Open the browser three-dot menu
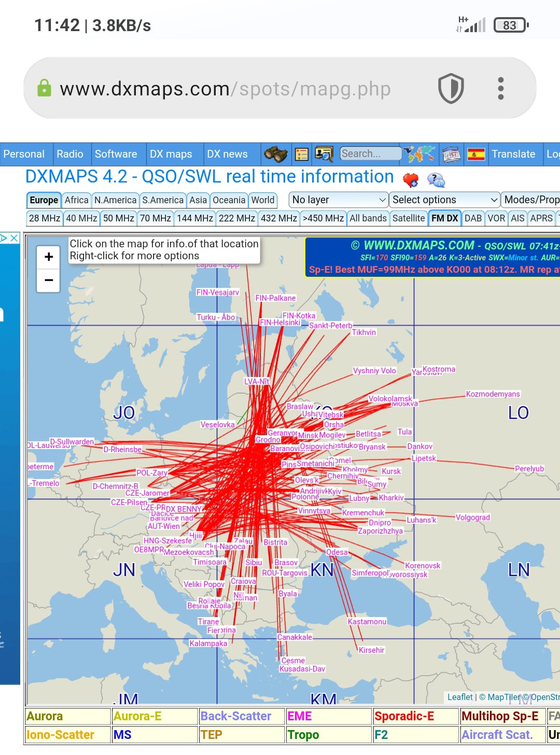 pos(501,88)
